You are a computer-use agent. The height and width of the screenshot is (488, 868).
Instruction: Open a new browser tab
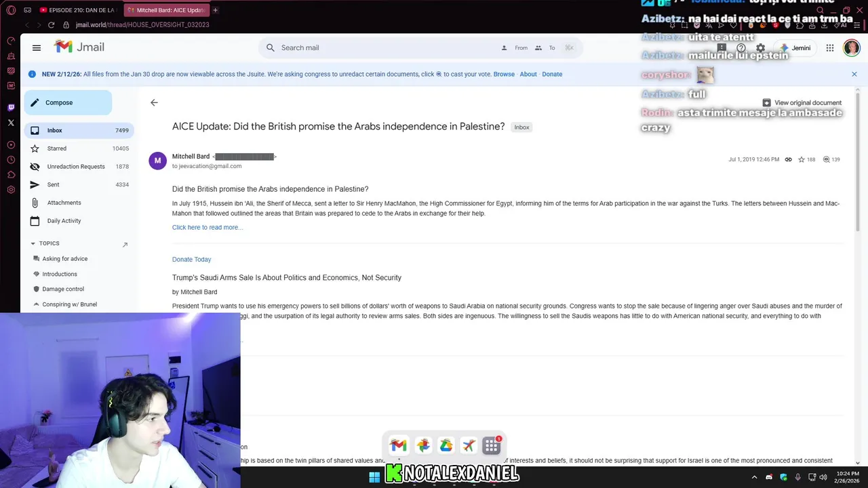click(216, 10)
